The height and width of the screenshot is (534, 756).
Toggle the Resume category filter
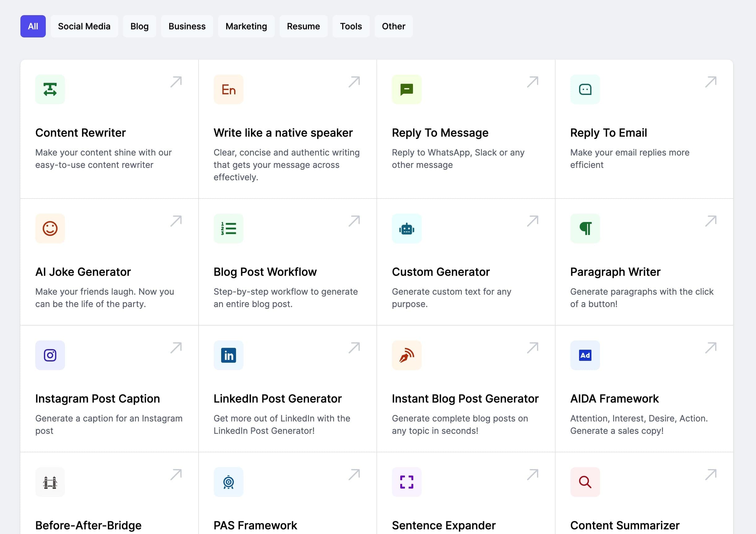pos(303,26)
